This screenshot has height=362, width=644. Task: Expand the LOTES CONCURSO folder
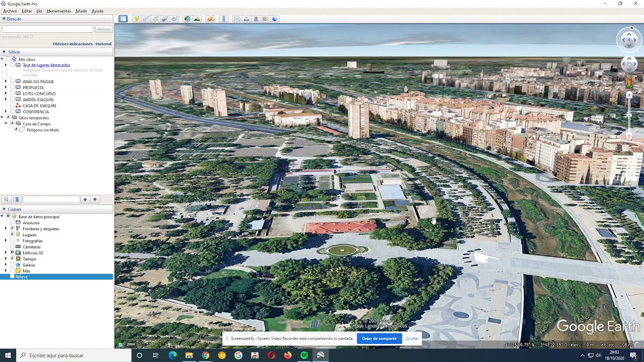click(x=6, y=94)
